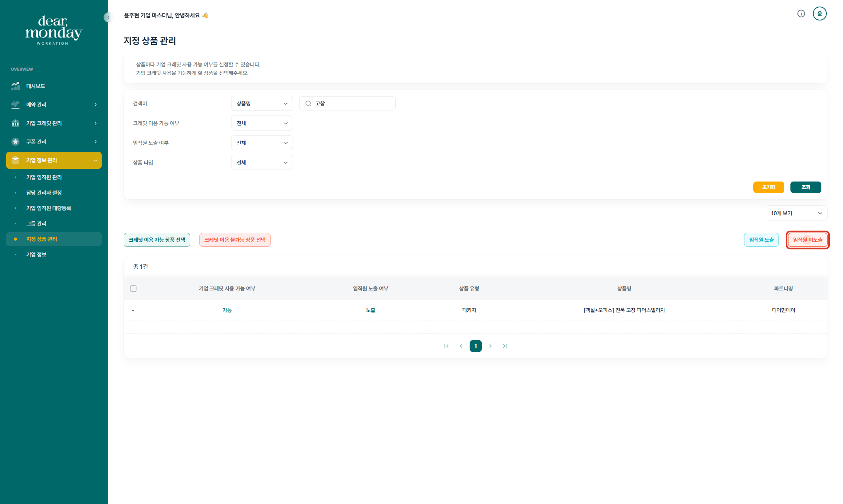
Task: Click the info circle icon
Action: click(x=801, y=14)
